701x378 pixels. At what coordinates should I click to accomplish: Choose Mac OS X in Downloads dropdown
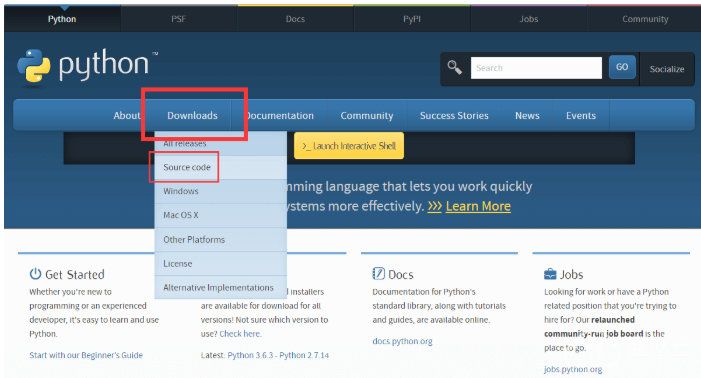(220, 215)
